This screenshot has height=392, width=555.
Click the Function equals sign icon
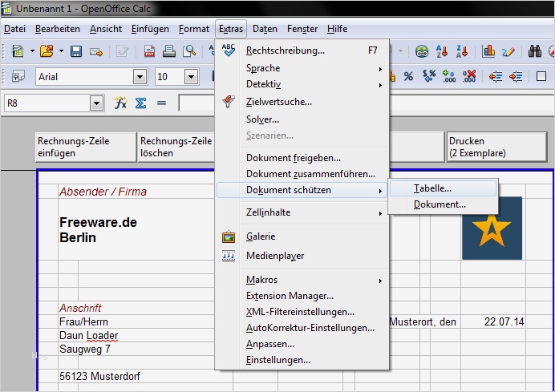161,103
